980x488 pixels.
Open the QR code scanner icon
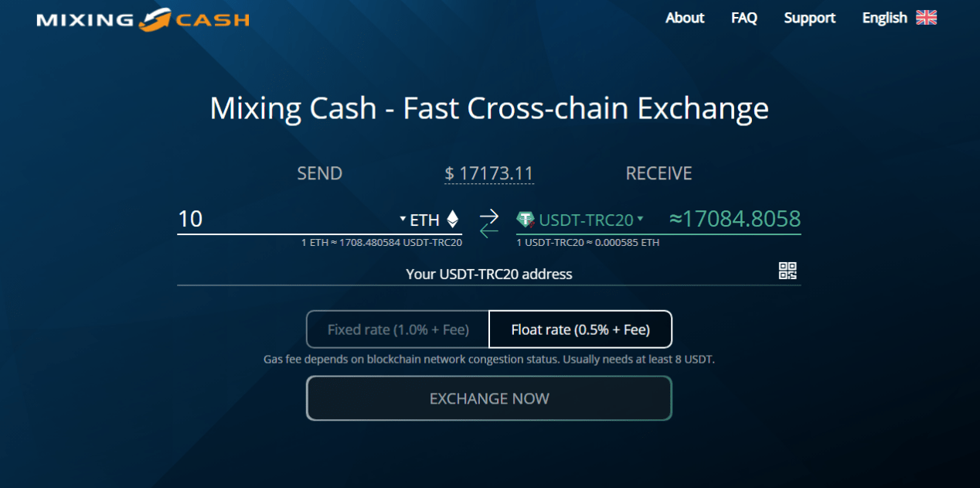[788, 271]
